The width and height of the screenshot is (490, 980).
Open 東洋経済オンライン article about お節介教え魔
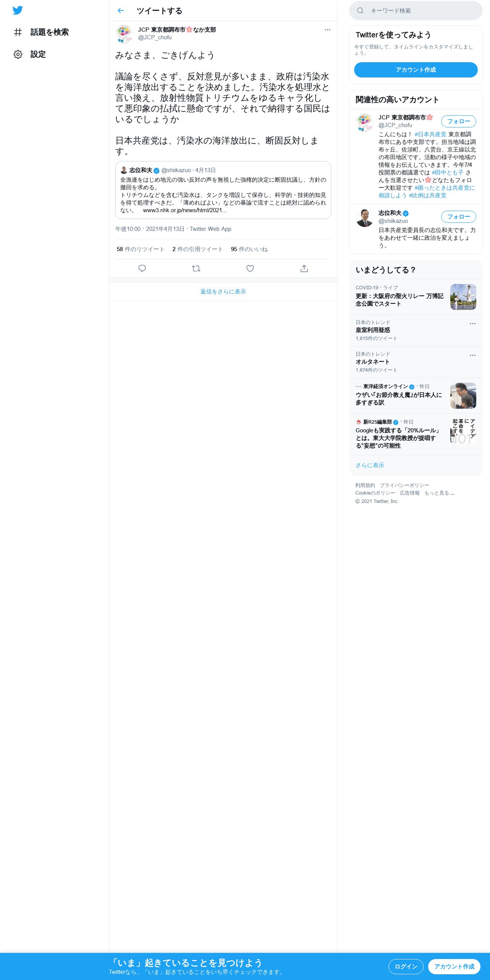[416, 396]
